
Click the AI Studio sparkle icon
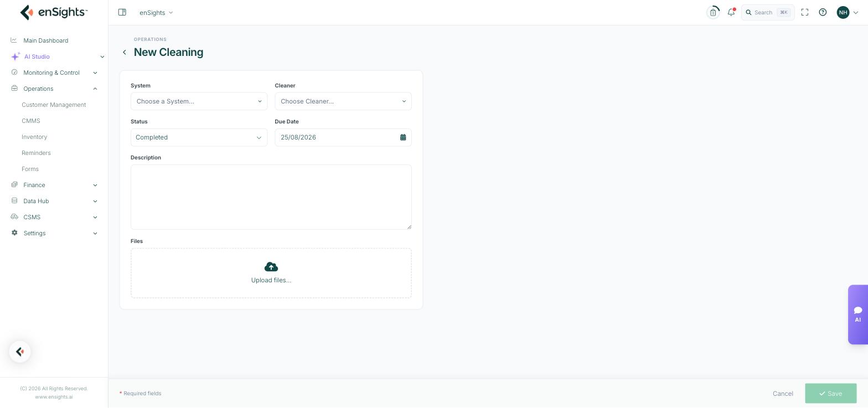15,56
